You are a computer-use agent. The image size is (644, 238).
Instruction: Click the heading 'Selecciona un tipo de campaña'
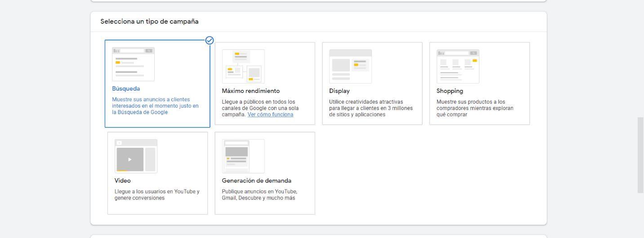149,22
